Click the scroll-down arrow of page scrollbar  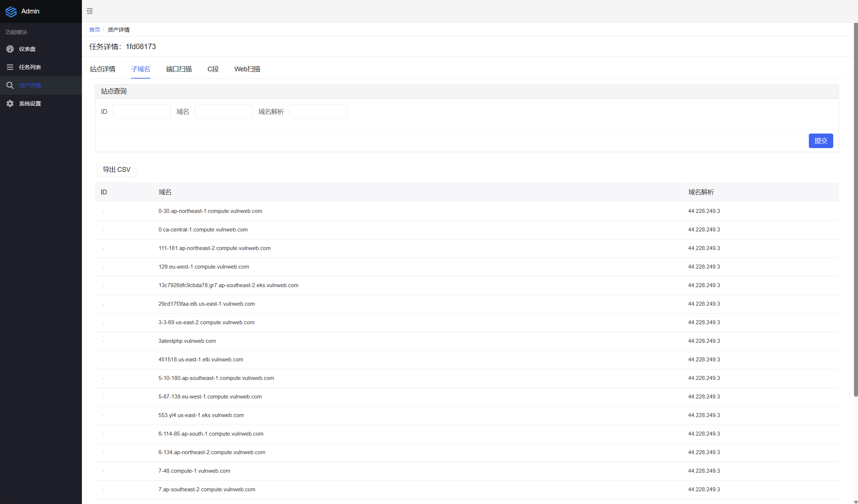pyautogui.click(x=855, y=501)
